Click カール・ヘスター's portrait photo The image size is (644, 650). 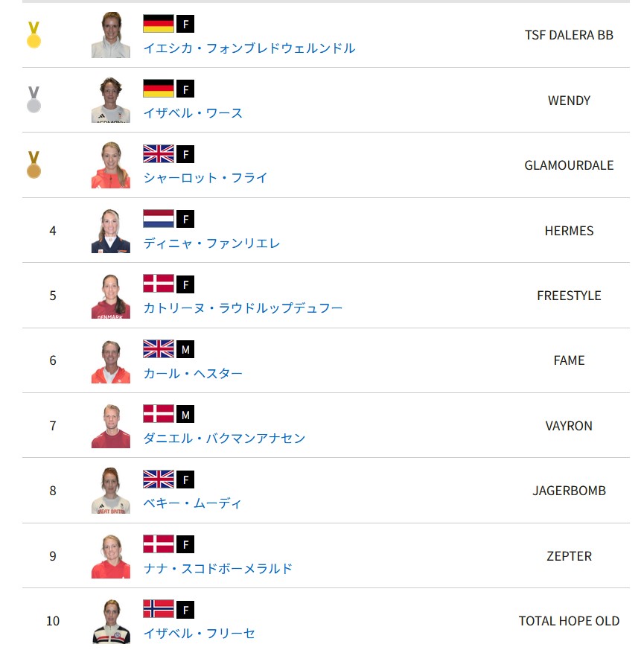(110, 361)
